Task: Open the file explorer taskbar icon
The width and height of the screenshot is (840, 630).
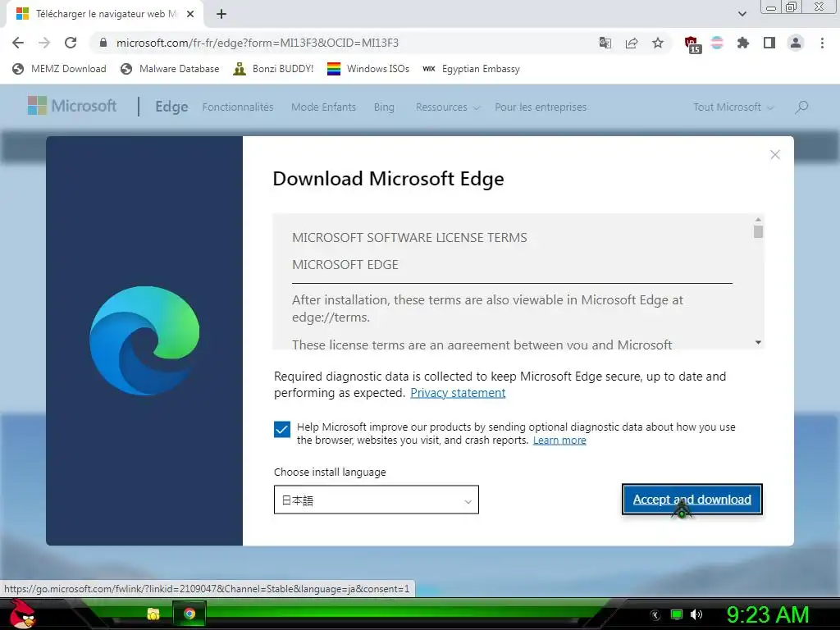Action: pos(153,614)
